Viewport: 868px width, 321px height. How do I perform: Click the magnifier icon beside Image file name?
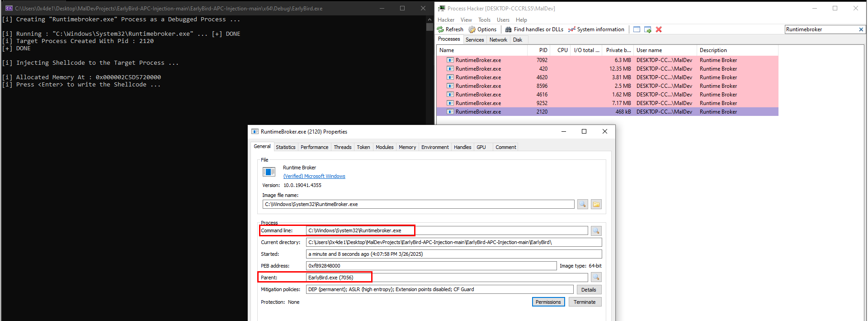click(x=583, y=204)
